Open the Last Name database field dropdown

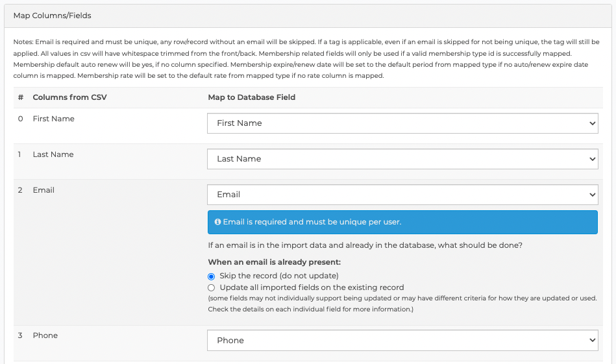(x=402, y=158)
